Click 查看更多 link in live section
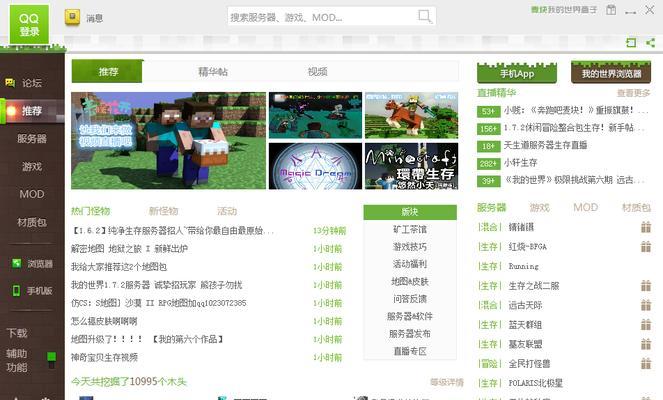 [633, 93]
